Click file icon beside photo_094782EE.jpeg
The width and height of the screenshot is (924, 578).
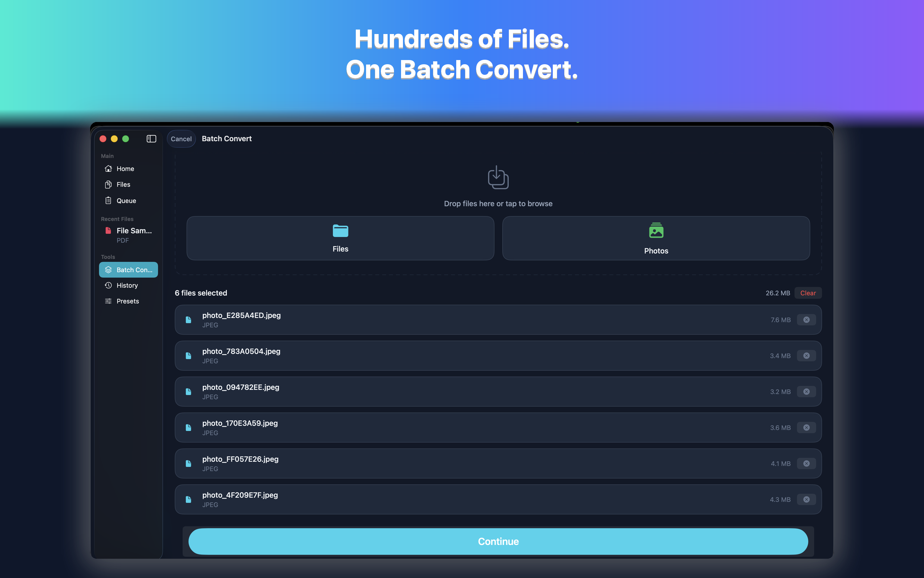point(188,392)
